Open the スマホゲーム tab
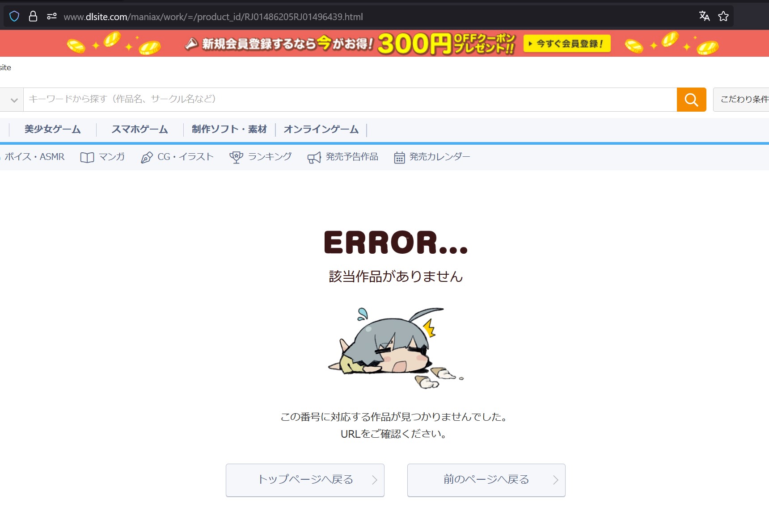Viewport: 769px width, 532px height. tap(139, 130)
